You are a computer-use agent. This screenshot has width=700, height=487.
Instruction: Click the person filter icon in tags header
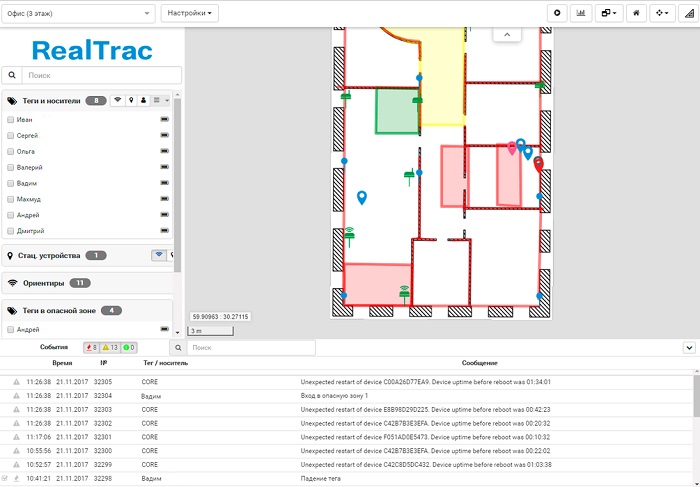pos(144,100)
